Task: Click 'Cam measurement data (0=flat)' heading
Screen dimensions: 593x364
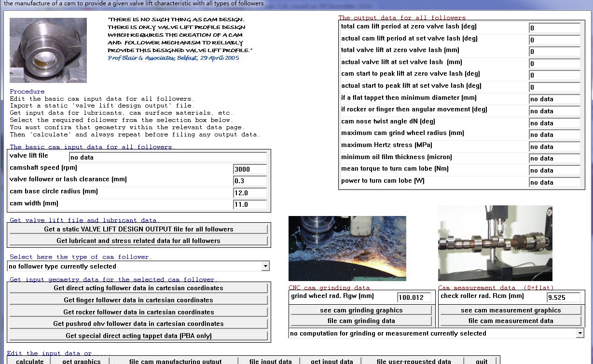Action: (x=496, y=288)
